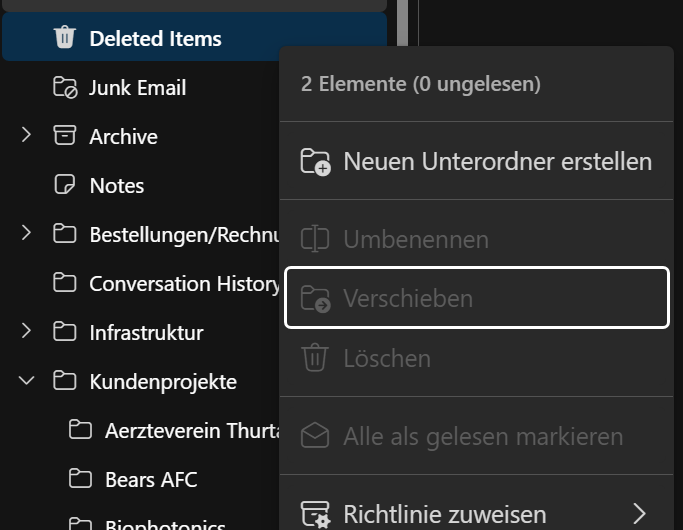Select the Bestellungen/Rechnungen folder label
Image resolution: width=683 pixels, height=530 pixels.
click(x=184, y=235)
